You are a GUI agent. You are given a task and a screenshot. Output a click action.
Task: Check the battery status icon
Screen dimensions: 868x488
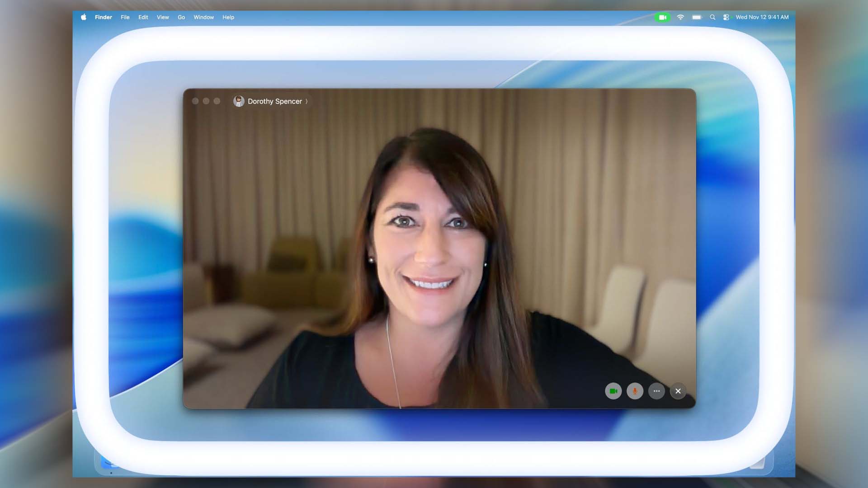click(697, 17)
